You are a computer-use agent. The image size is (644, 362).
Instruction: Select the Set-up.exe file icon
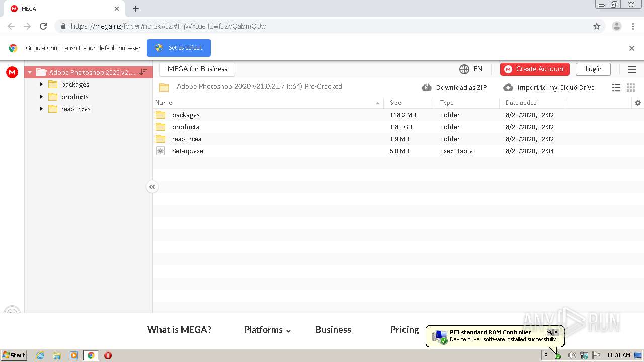point(160,151)
